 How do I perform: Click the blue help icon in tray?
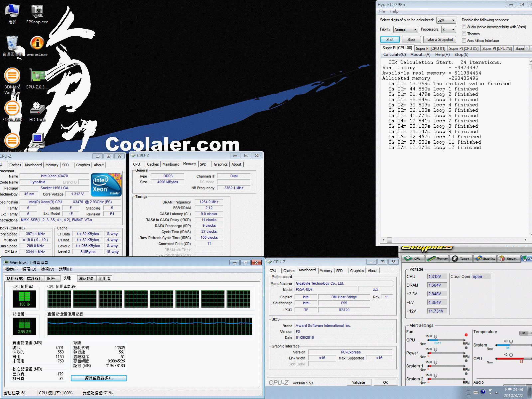click(483, 392)
